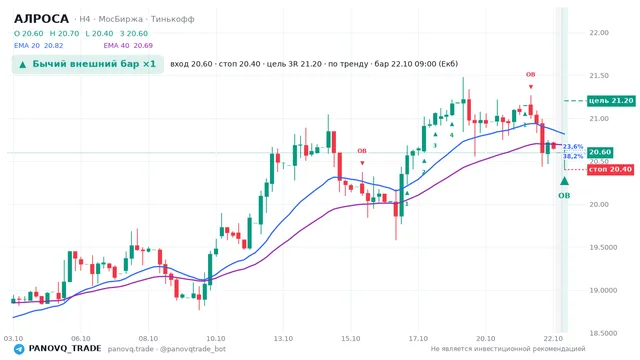Click the L 20.40 low price value
This screenshot has height=360, width=640.
(x=99, y=33)
